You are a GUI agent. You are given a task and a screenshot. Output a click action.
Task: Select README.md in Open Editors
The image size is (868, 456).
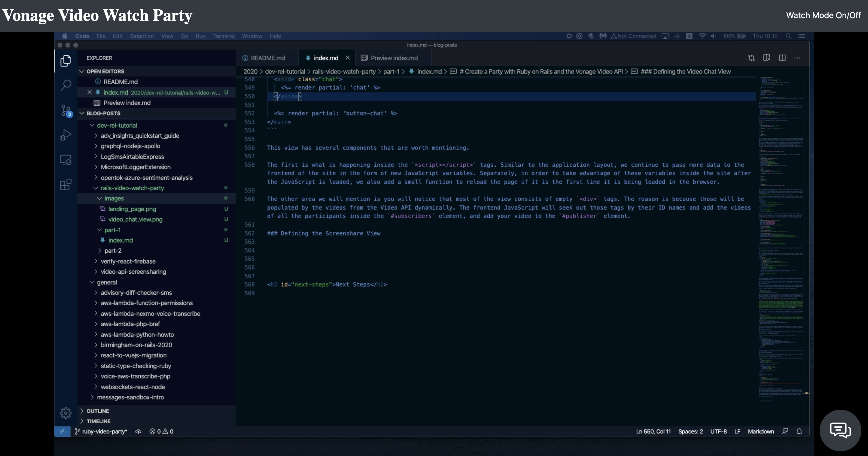[120, 82]
